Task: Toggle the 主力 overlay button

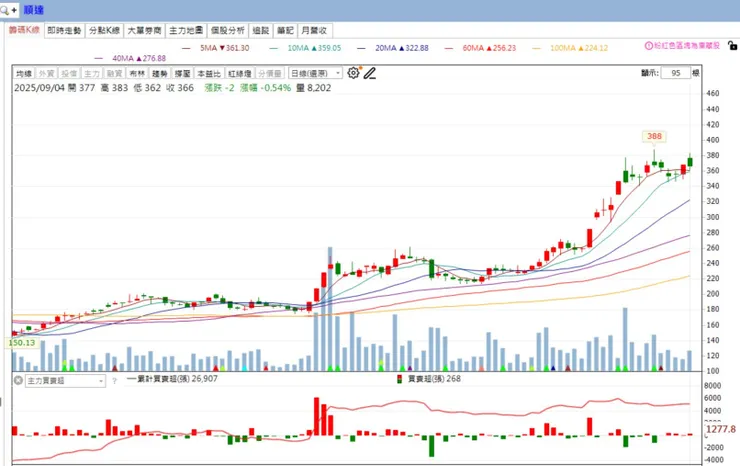Action: 92,73
